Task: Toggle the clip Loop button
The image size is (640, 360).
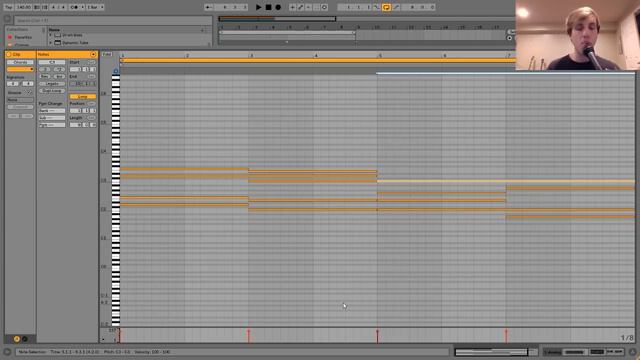Action: coord(83,97)
